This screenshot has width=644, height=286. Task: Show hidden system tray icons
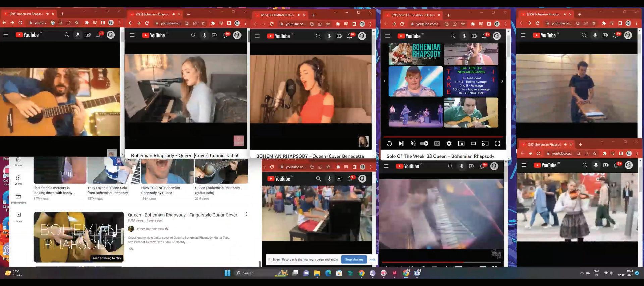point(582,273)
